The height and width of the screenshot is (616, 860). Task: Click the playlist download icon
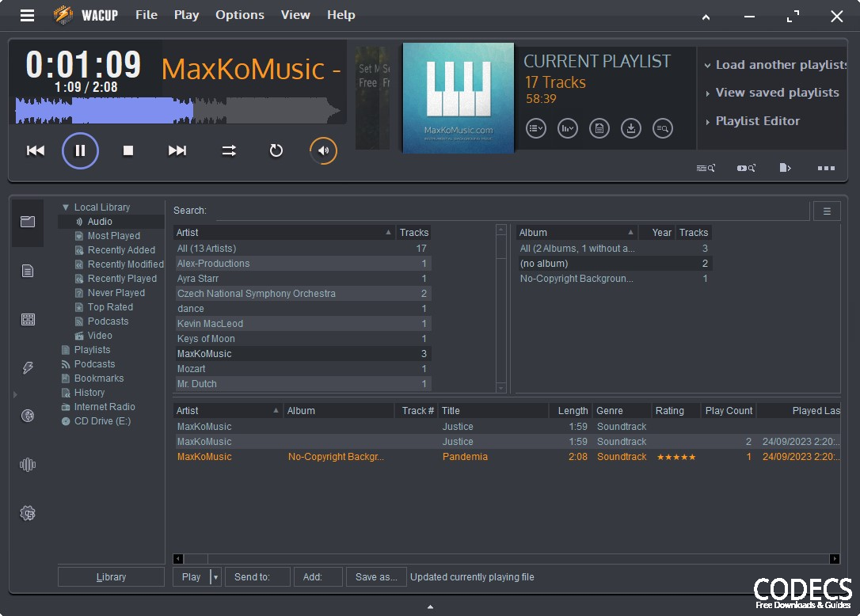[x=630, y=128]
